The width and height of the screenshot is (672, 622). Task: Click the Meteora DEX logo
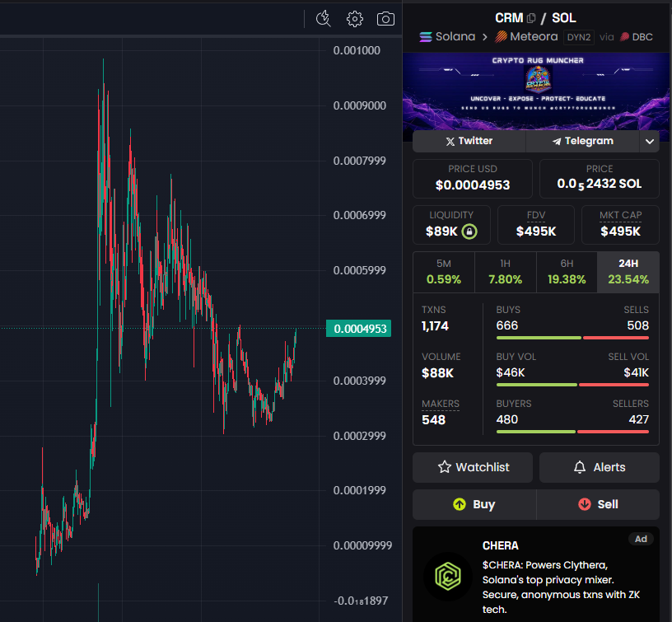(x=501, y=37)
